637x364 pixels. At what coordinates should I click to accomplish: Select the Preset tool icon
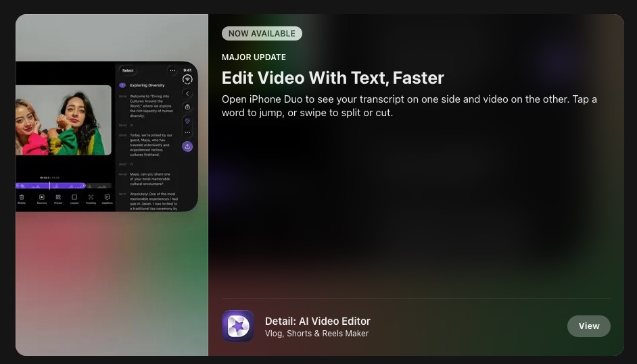pyautogui.click(x=58, y=199)
